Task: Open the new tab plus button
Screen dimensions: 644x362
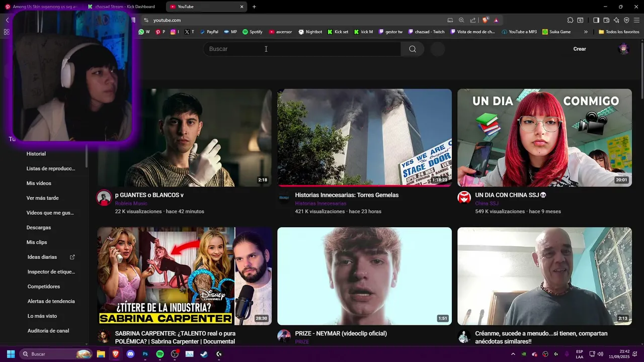Action: pyautogui.click(x=254, y=7)
